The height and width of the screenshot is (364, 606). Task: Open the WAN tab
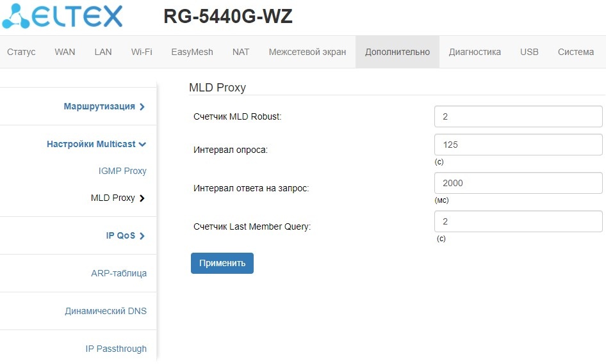pos(65,52)
